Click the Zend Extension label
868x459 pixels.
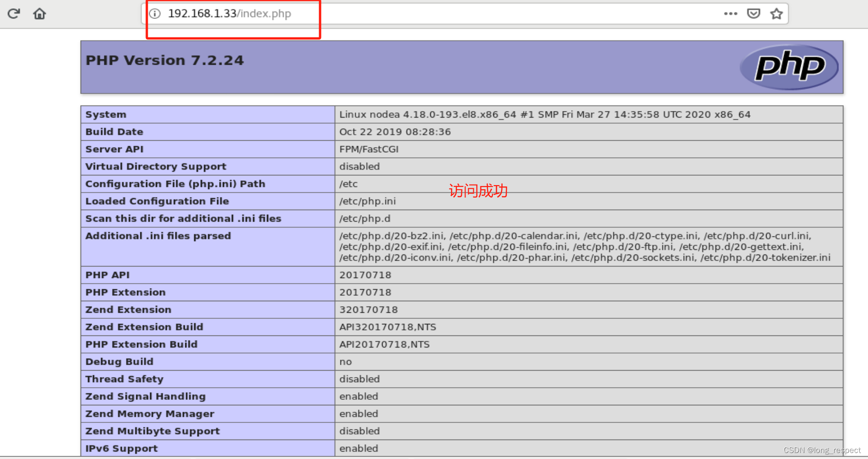click(128, 310)
